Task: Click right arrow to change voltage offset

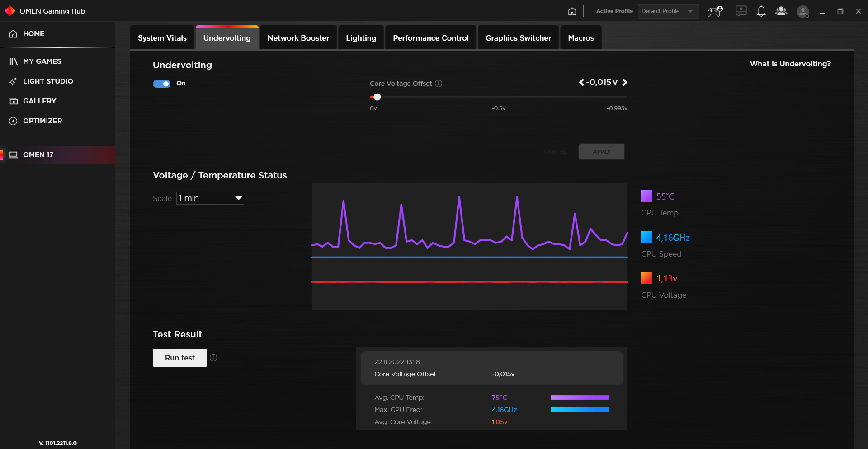Action: tap(624, 82)
